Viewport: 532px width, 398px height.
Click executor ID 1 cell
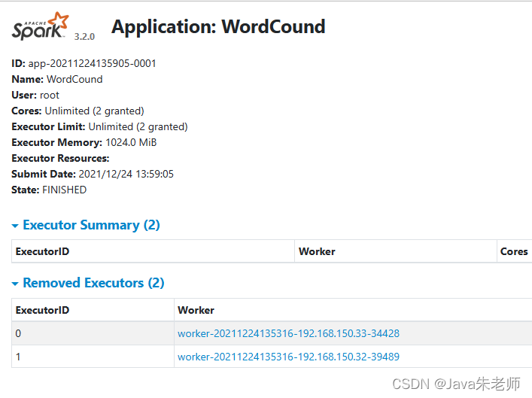pos(93,357)
